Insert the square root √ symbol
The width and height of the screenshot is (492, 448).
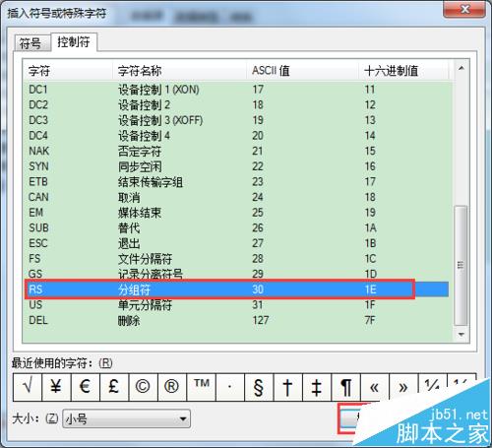[28, 387]
